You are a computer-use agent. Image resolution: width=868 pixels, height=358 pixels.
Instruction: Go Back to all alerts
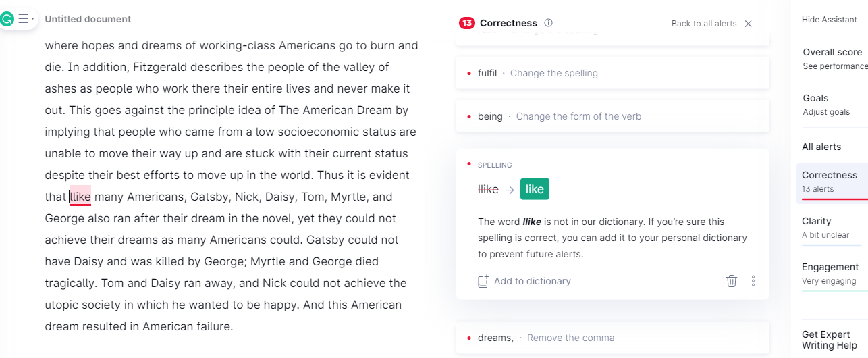(704, 24)
